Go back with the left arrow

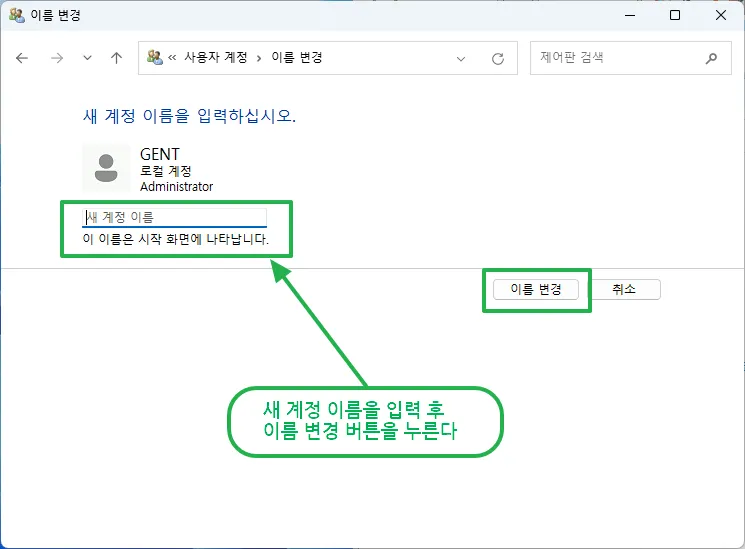[22, 58]
